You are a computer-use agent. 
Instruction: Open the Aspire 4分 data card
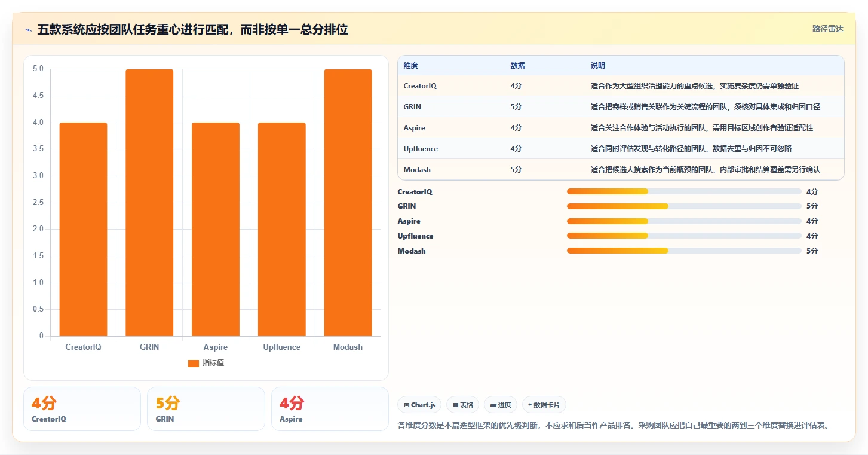pyautogui.click(x=330, y=409)
